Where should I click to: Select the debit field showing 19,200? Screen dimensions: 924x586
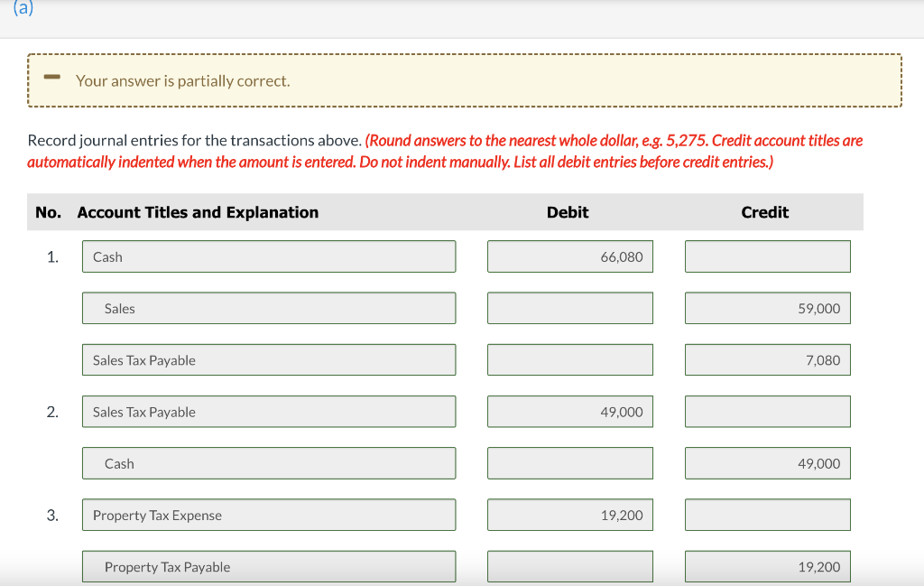(569, 515)
